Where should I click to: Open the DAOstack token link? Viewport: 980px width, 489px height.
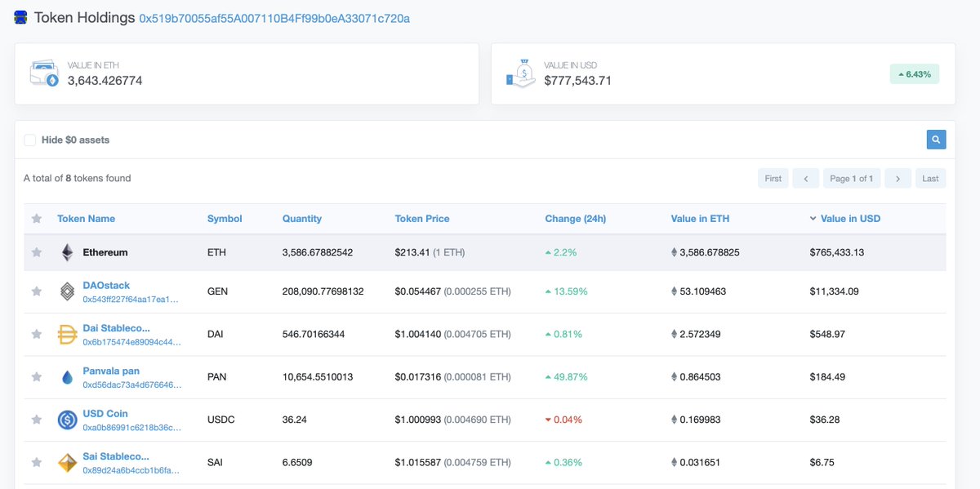(106, 286)
